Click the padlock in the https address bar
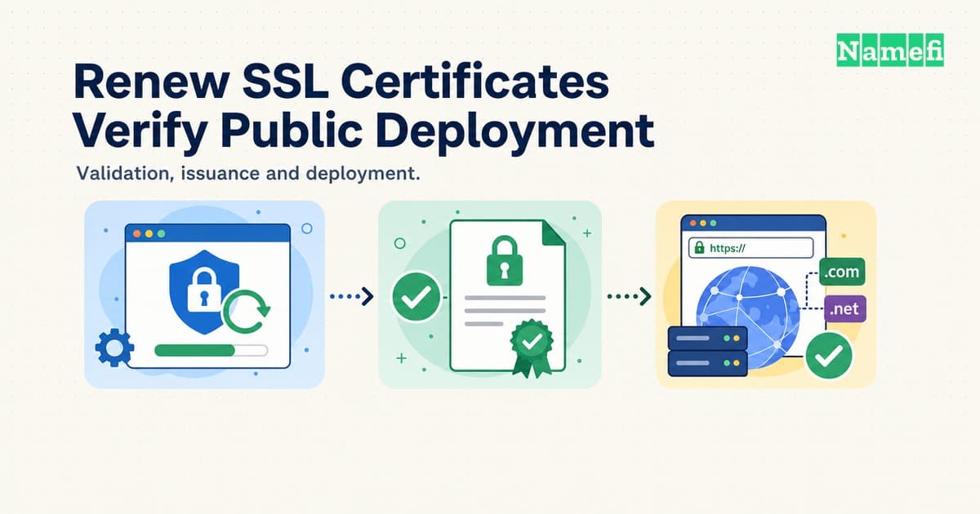 pyautogui.click(x=699, y=248)
